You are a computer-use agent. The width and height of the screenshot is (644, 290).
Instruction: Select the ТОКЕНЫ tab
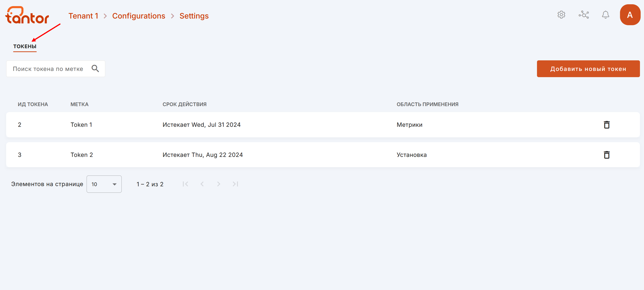point(25,46)
